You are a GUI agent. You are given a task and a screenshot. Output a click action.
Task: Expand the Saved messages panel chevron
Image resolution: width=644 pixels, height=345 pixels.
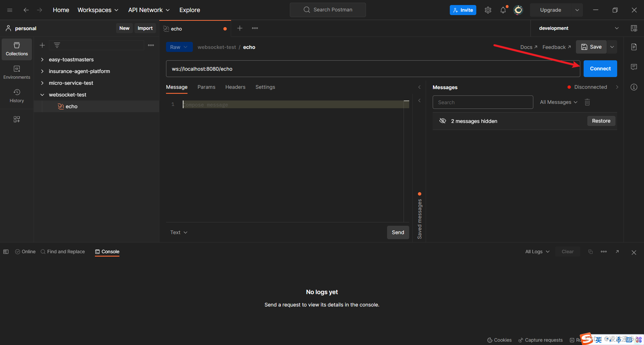[x=419, y=100]
